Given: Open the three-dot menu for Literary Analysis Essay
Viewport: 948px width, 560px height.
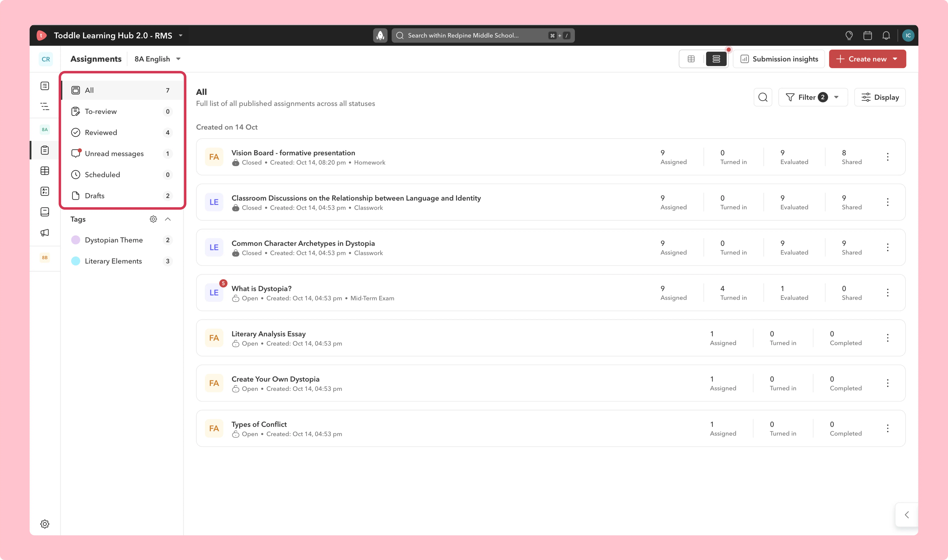Looking at the screenshot, I should [888, 338].
